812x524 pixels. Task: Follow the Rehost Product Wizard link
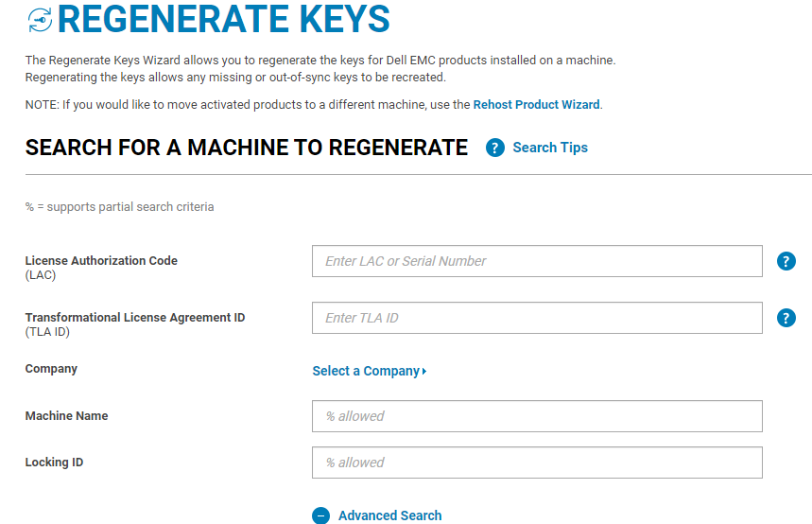pos(536,105)
